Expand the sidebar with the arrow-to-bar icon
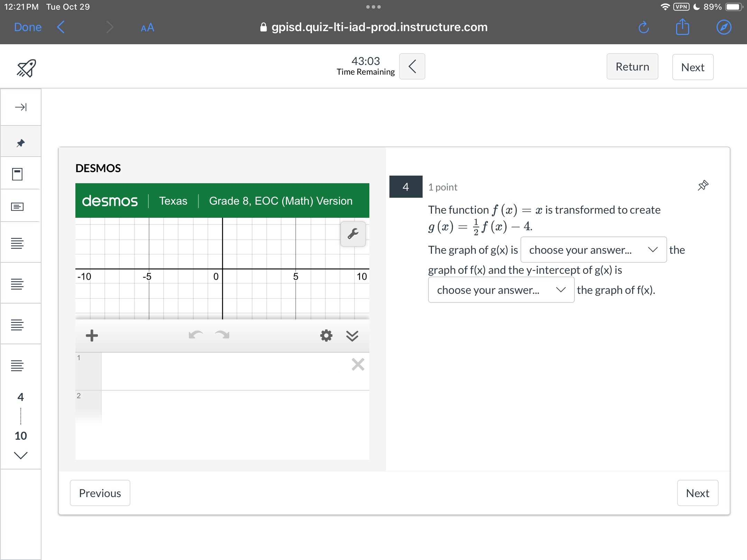Screen dimensions: 747x560 coord(21,107)
